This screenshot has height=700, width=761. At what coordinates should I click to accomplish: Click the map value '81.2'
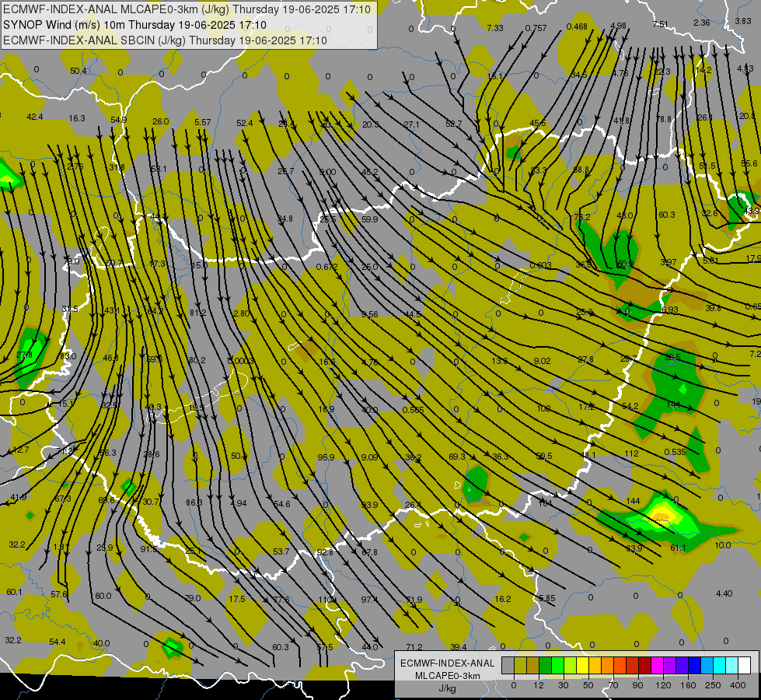pos(198,313)
